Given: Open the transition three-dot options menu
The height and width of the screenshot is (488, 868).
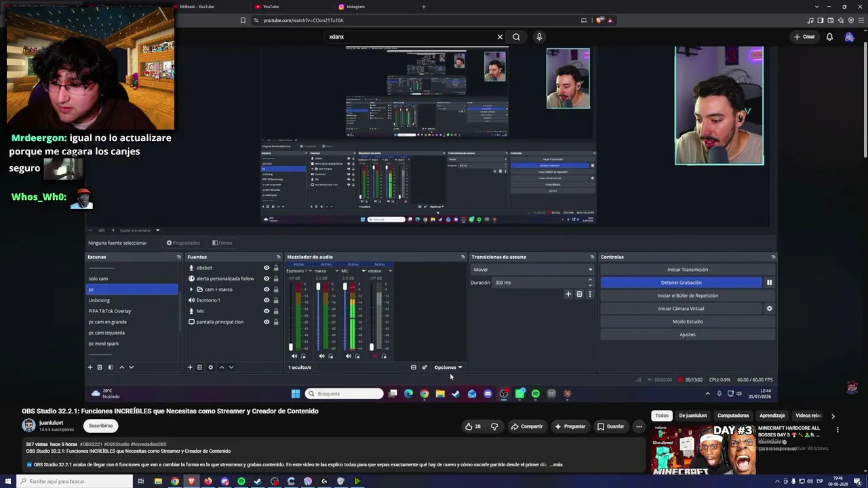Looking at the screenshot, I should click(x=590, y=294).
